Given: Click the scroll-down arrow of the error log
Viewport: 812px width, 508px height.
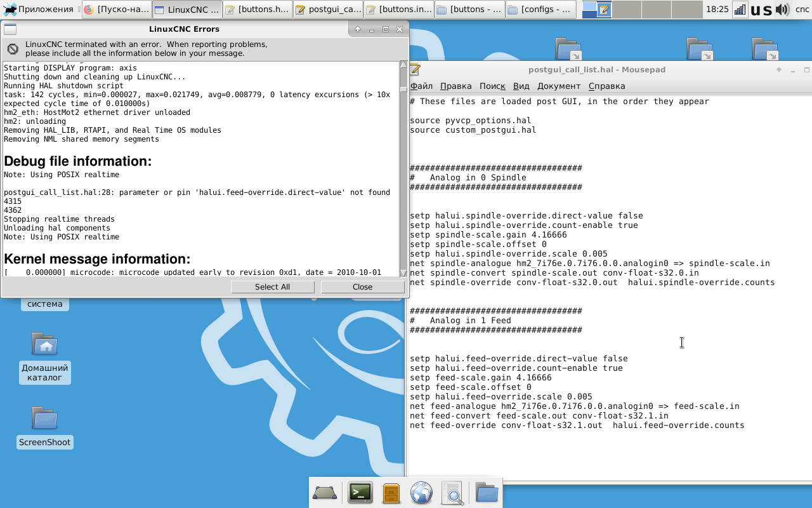Looking at the screenshot, I should click(x=403, y=273).
